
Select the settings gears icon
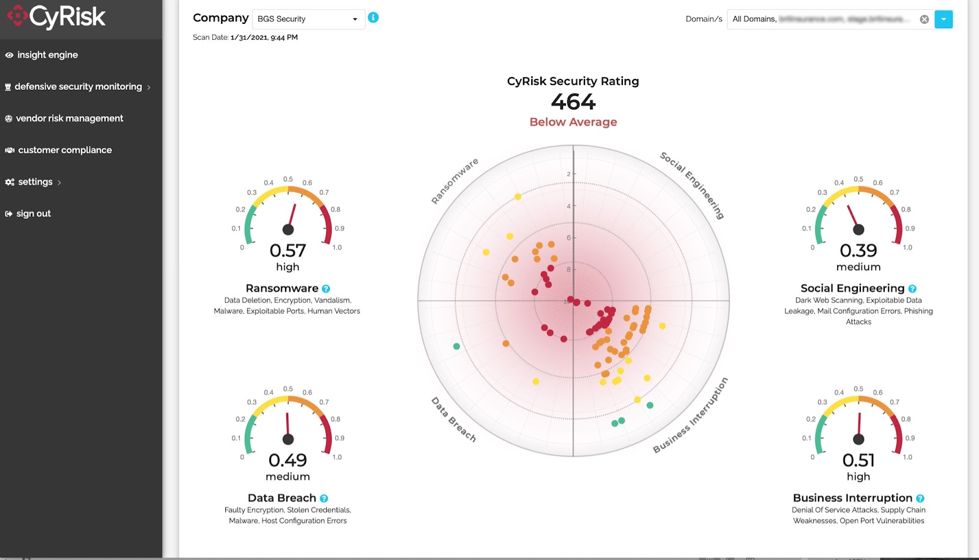pos(9,181)
